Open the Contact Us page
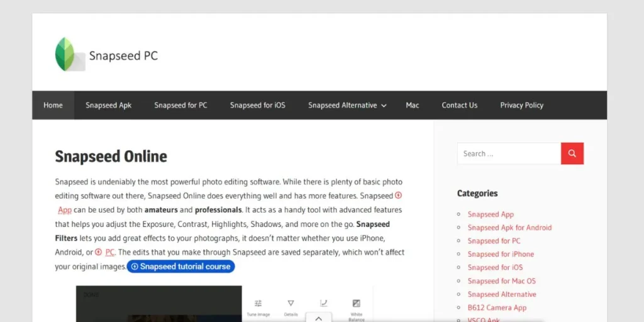 [x=460, y=105]
